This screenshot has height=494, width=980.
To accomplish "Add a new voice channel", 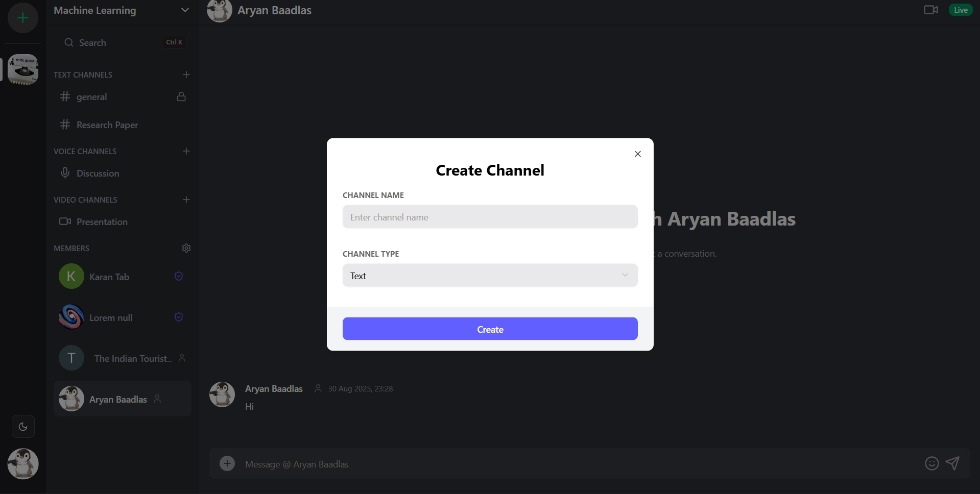I will [186, 151].
